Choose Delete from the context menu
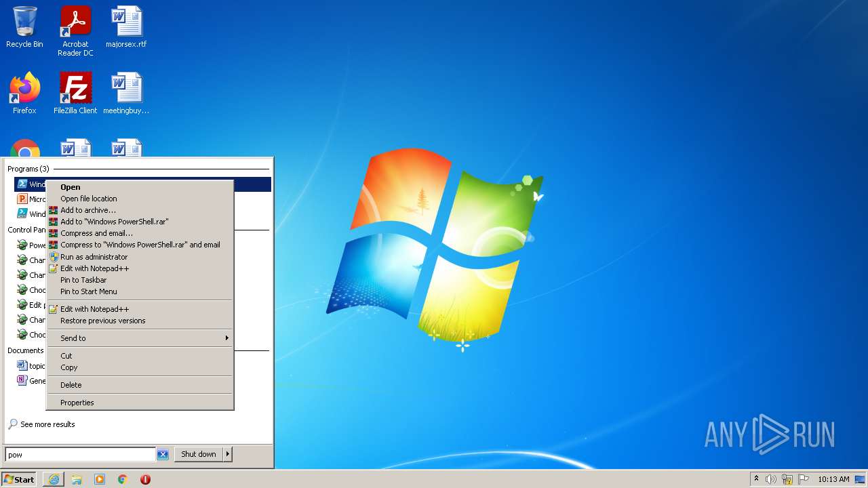This screenshot has height=488, width=868. [x=140, y=385]
